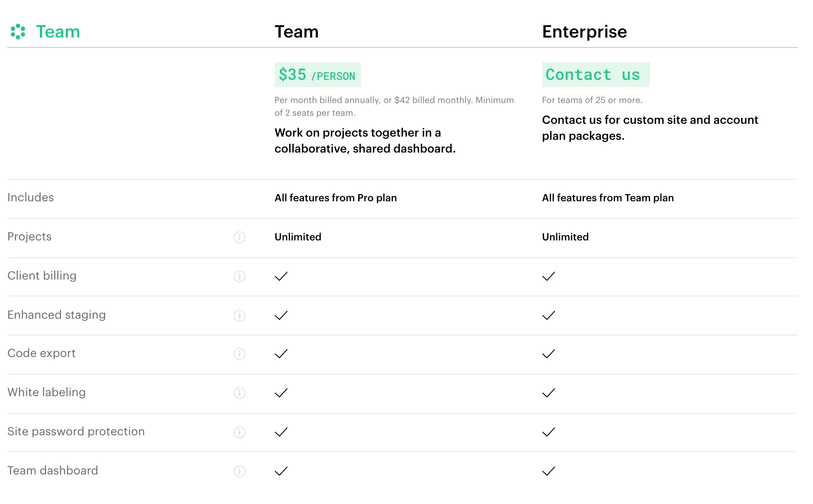Click the Enhanced staging feature label
Image resolution: width=813 pixels, height=504 pixels.
(x=56, y=315)
